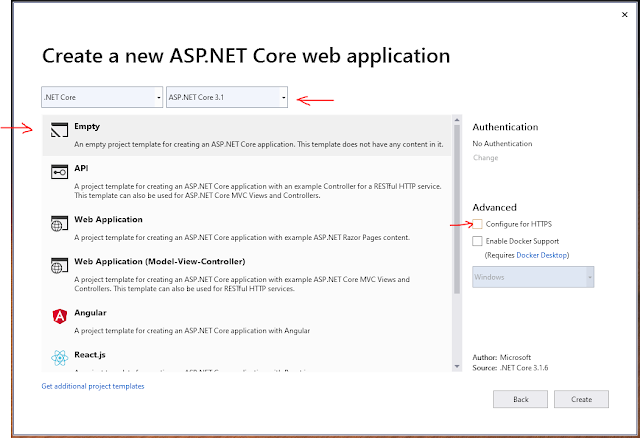Screen dimensions: 640x438
Task: Click the Angular template icon
Action: pos(58,317)
